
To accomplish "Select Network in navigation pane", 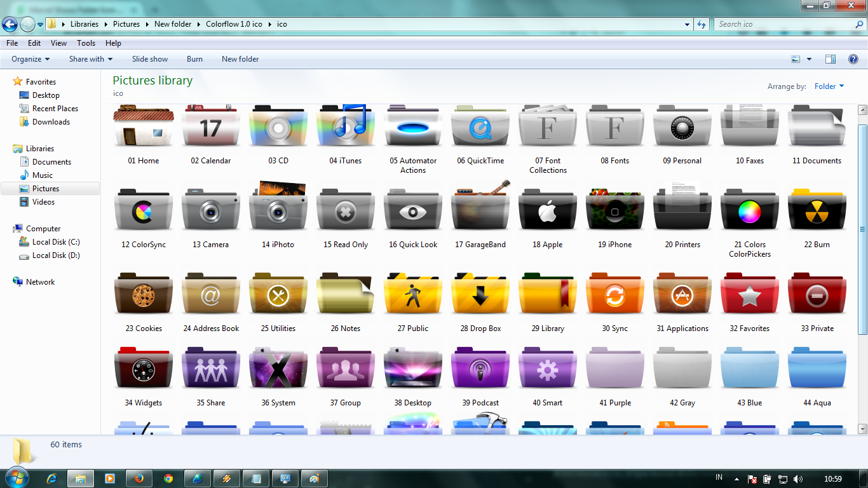I will [x=40, y=282].
